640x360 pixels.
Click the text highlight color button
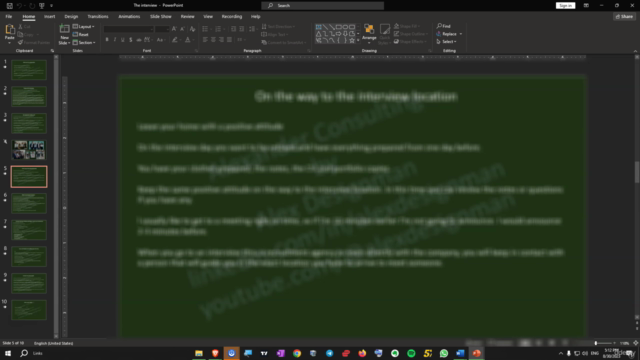point(175,40)
